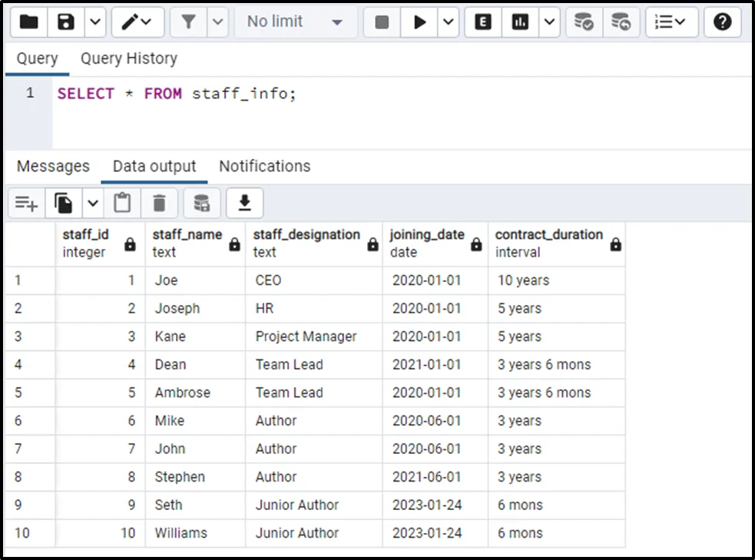
Task: Switch to the Query History tab
Action: click(128, 58)
